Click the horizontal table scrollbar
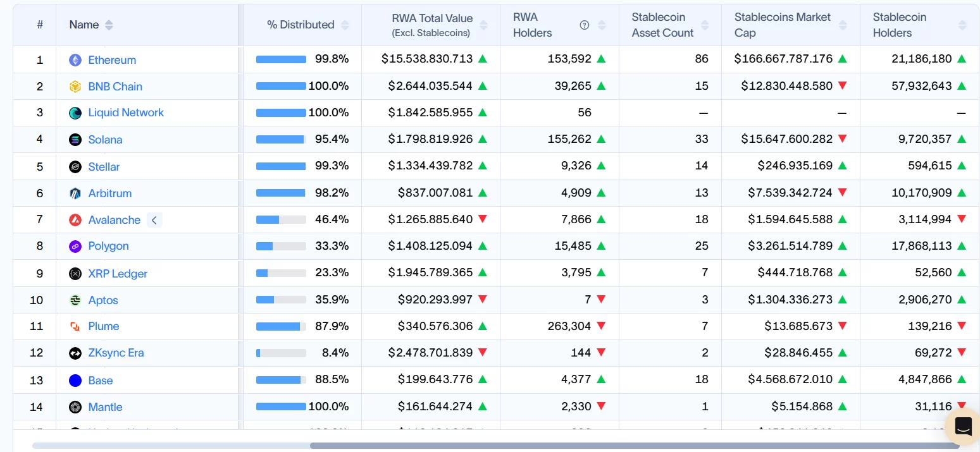 coord(634,446)
